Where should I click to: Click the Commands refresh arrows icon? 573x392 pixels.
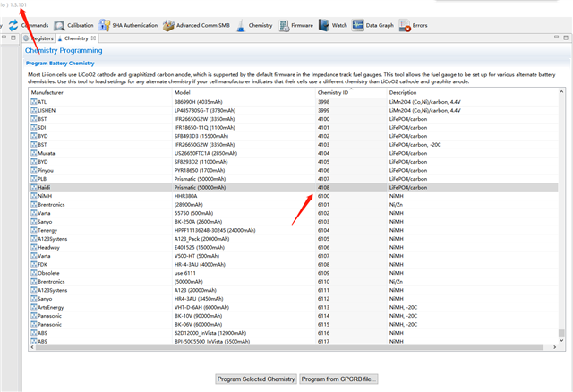[x=13, y=25]
